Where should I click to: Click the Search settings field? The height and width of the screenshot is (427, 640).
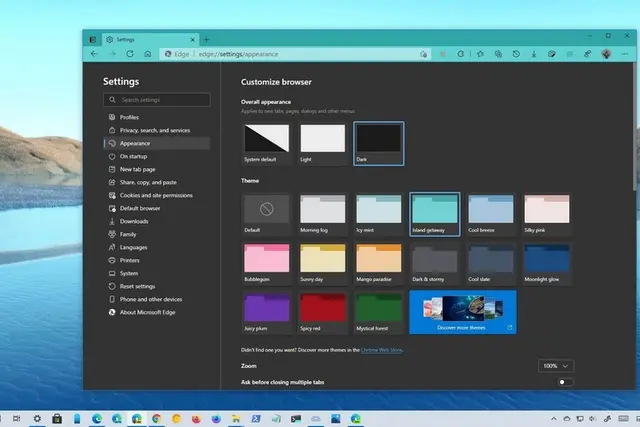(157, 100)
